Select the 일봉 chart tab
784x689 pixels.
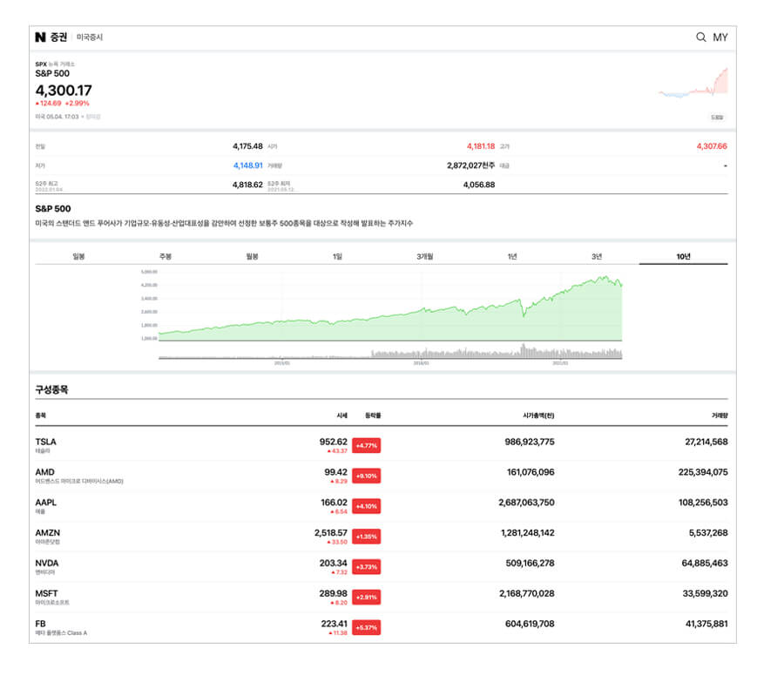[78, 256]
